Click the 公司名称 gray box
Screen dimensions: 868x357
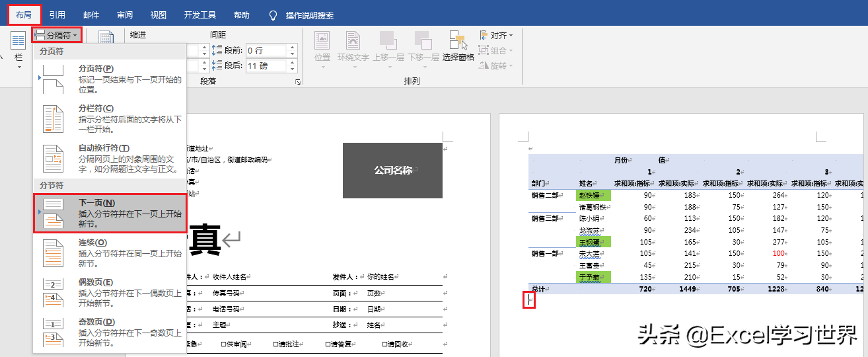(392, 170)
